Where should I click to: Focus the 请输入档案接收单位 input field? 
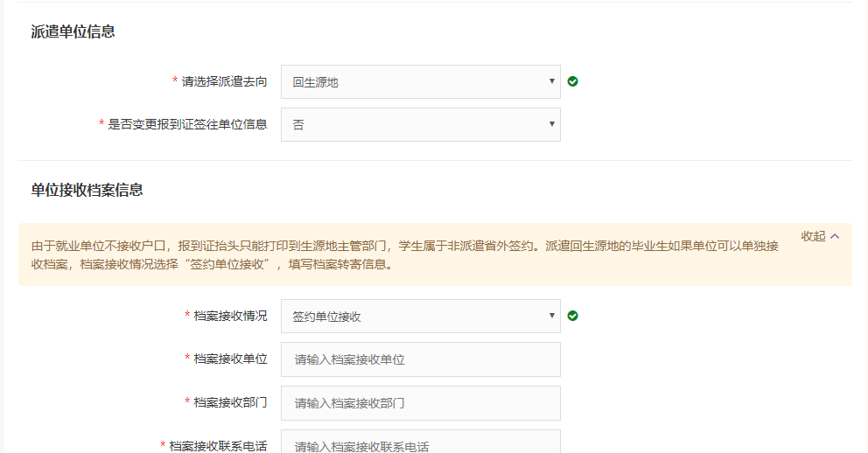pos(420,359)
